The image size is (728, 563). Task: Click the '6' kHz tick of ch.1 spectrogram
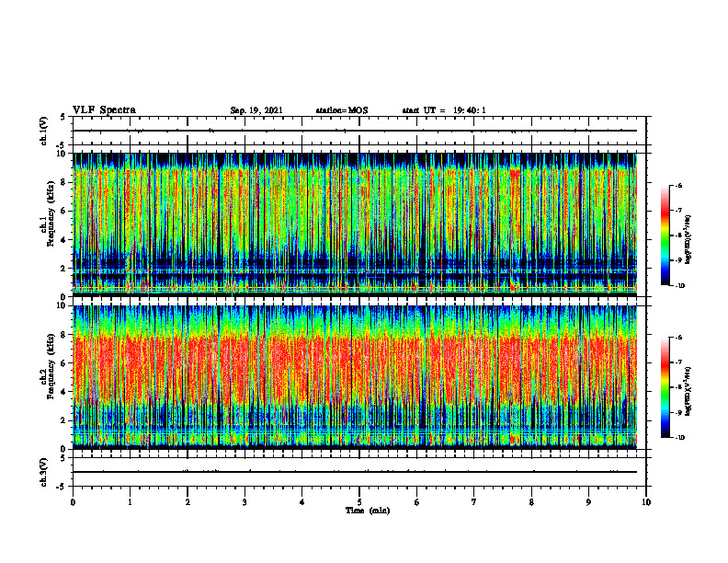point(64,211)
